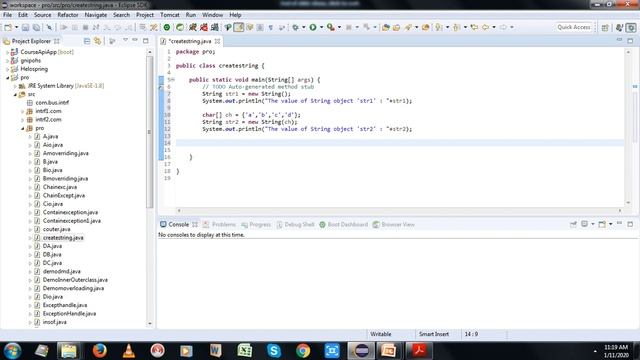The height and width of the screenshot is (360, 640).
Task: Select DemoInnerOuterclass.java file
Action: 75,280
